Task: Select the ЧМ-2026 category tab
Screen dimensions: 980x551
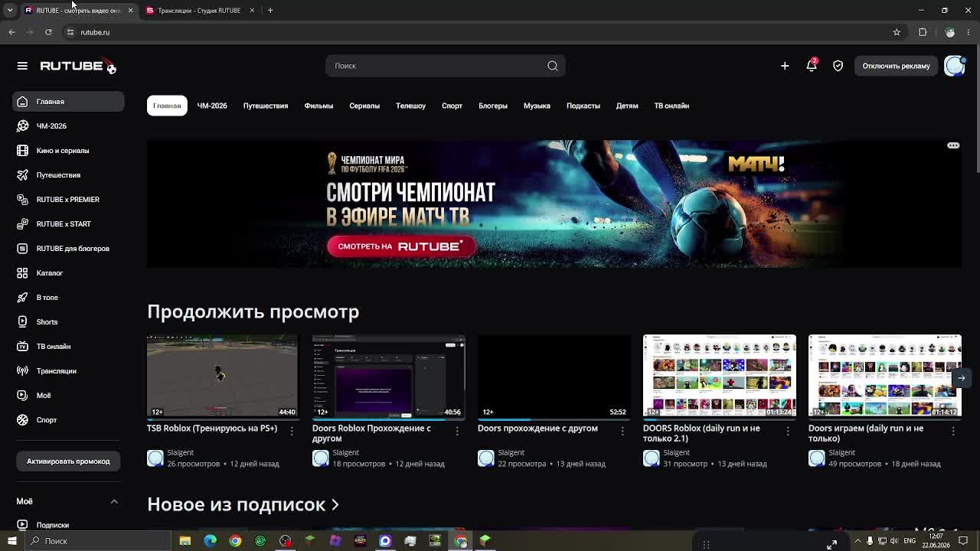Action: [212, 106]
